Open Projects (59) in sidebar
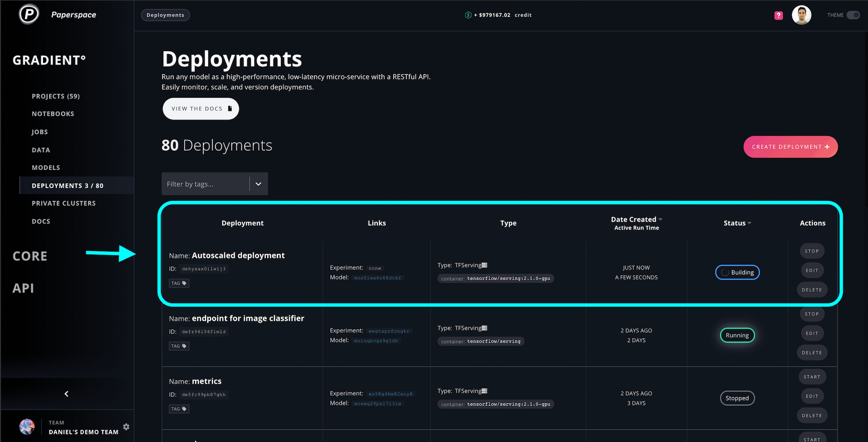Screen dimensions: 868x442 click(x=56, y=96)
